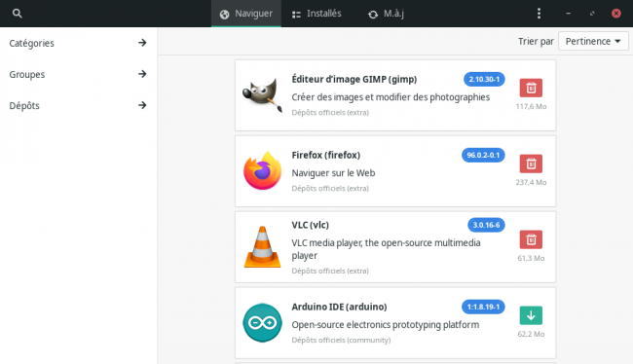Remove GIMP using its trash button
Image resolution: width=633 pixels, height=364 pixels.
pos(531,88)
